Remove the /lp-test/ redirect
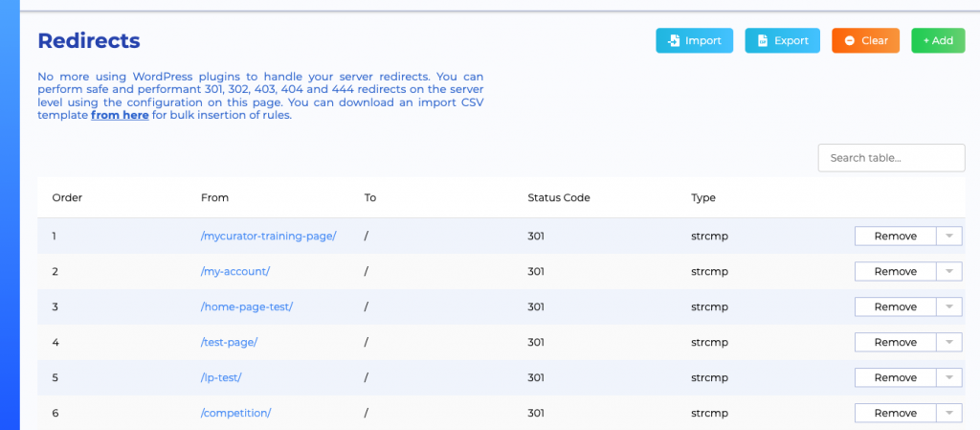This screenshot has width=980, height=430. pos(896,377)
